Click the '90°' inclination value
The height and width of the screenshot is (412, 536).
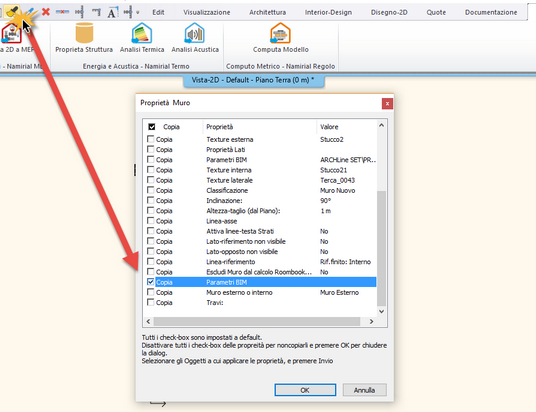(325, 201)
